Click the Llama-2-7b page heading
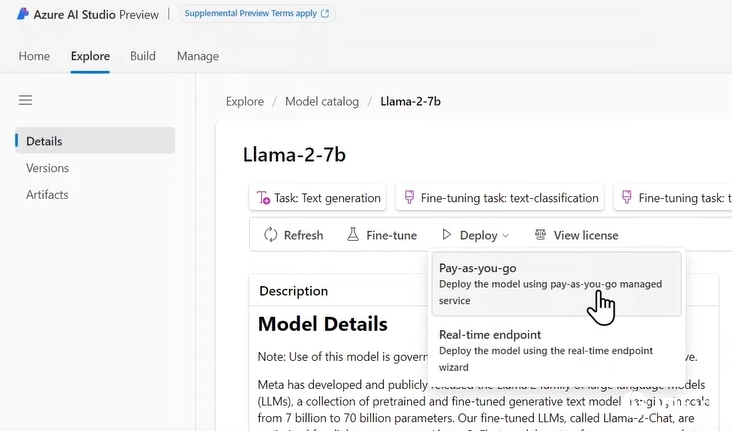The image size is (732, 431). 294,155
